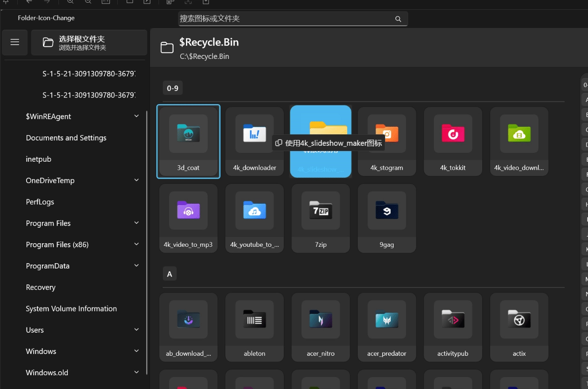Viewport: 588px width, 389px height.
Task: Choose the green 4k_video_downl... icon
Action: click(519, 141)
